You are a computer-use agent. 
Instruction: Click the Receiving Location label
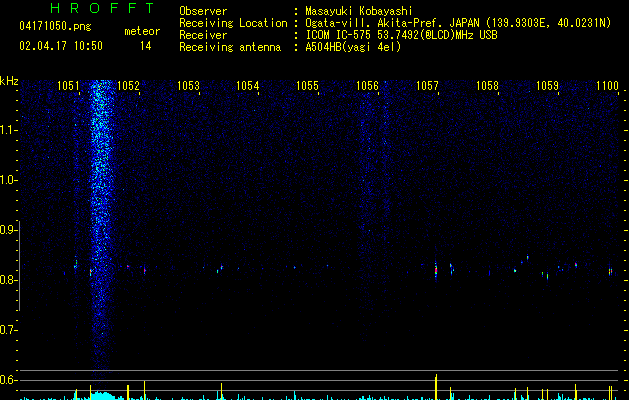tap(233, 23)
